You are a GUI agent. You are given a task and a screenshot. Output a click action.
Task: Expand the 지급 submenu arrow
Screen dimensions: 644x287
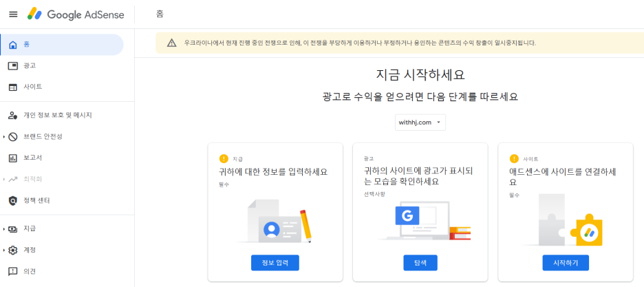[3, 228]
